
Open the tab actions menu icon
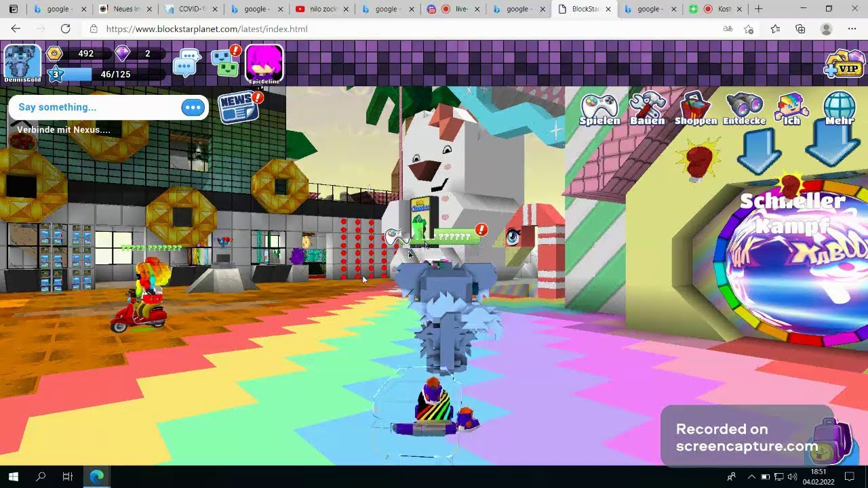coord(14,9)
